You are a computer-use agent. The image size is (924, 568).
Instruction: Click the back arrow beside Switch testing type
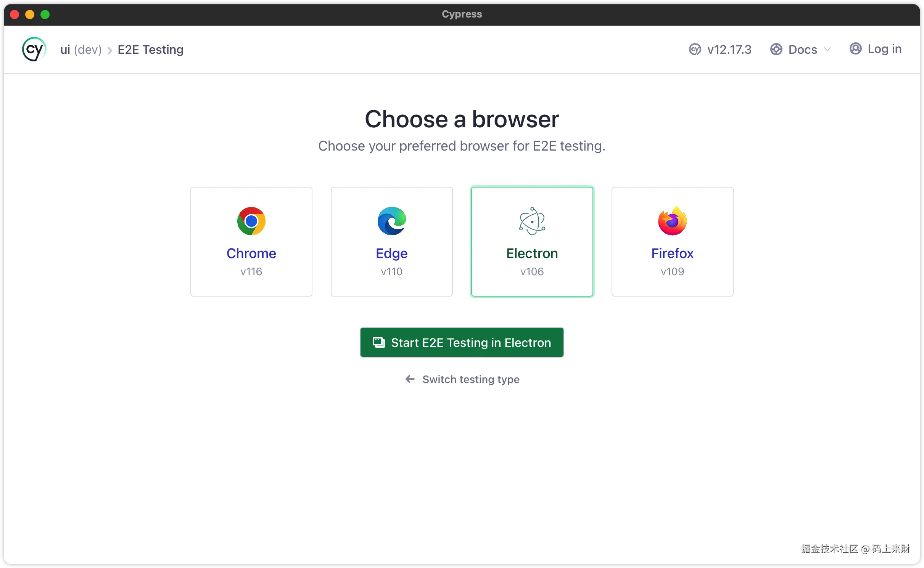[x=410, y=379]
